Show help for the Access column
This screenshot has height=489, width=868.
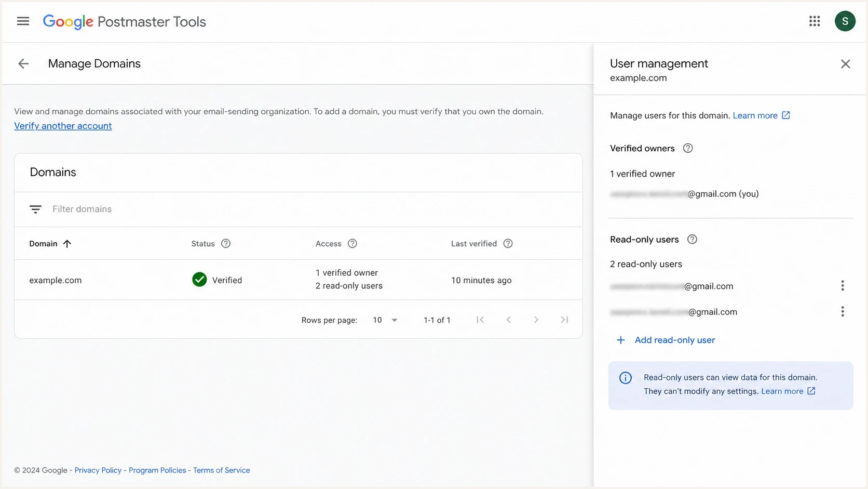point(352,244)
